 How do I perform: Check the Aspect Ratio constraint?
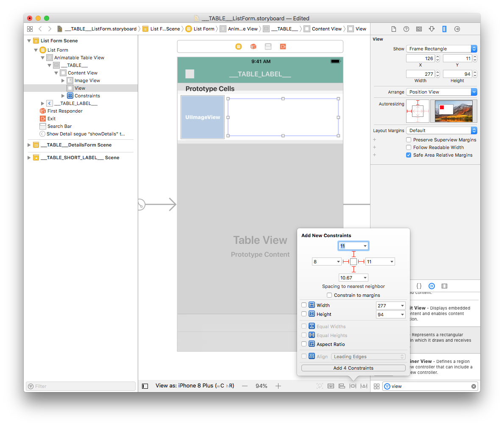[304, 344]
